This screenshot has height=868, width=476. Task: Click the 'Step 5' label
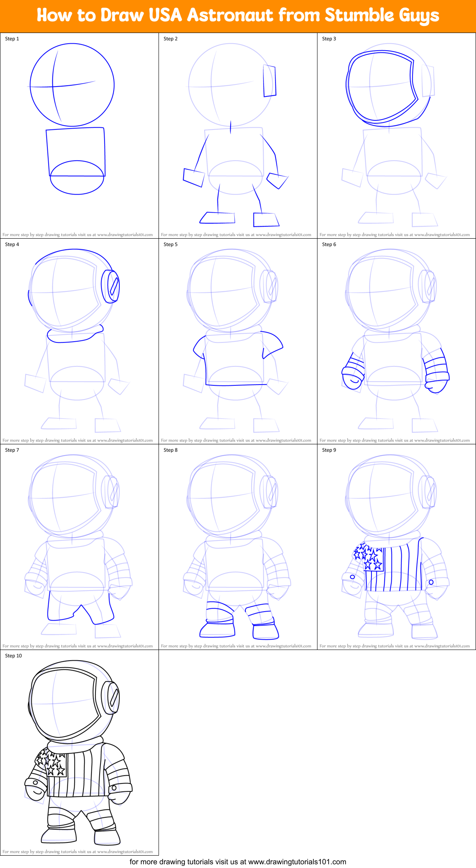170,244
